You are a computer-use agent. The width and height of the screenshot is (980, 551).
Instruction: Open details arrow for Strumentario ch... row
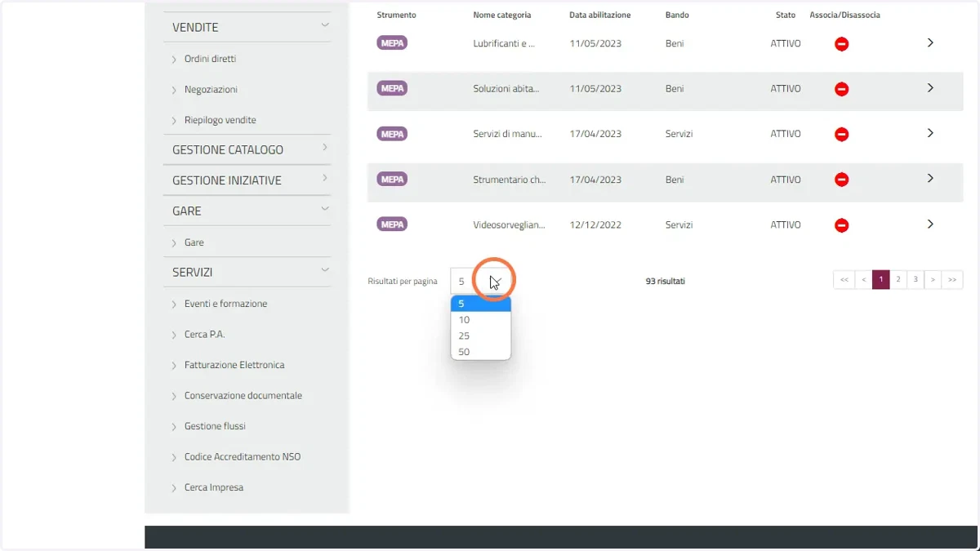point(930,178)
